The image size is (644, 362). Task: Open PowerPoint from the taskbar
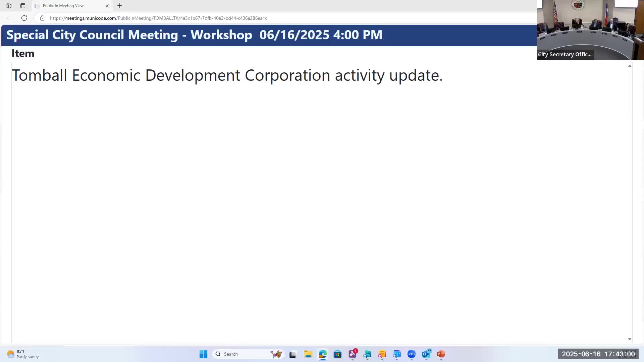click(x=441, y=354)
